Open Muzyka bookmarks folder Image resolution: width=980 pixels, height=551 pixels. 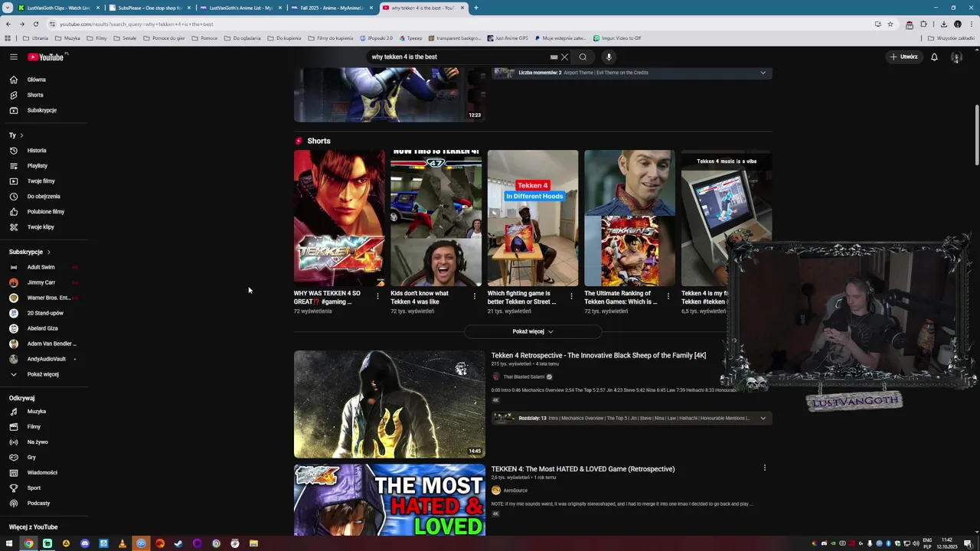(x=67, y=37)
